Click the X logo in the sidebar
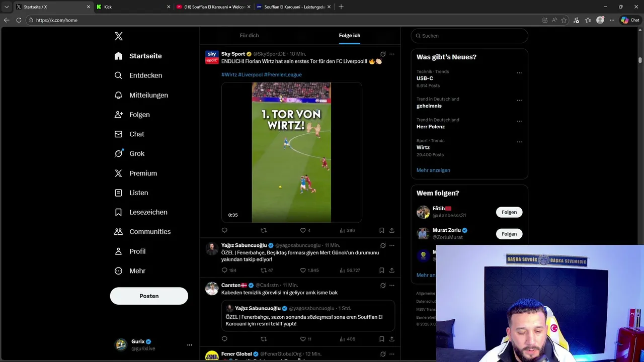Viewport: 644px width, 362px height. coord(118,36)
